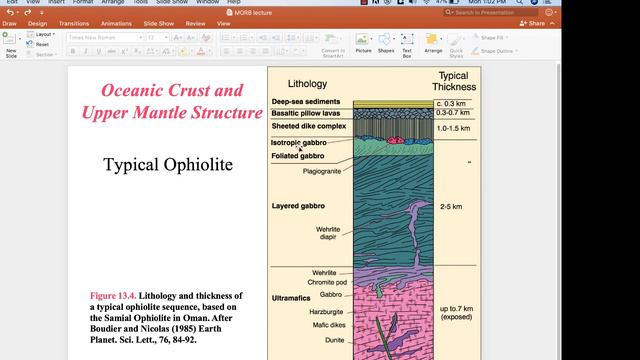Image resolution: width=640 pixels, height=360 pixels.
Task: Toggle Align Right for the paragraph
Action: pos(253,51)
